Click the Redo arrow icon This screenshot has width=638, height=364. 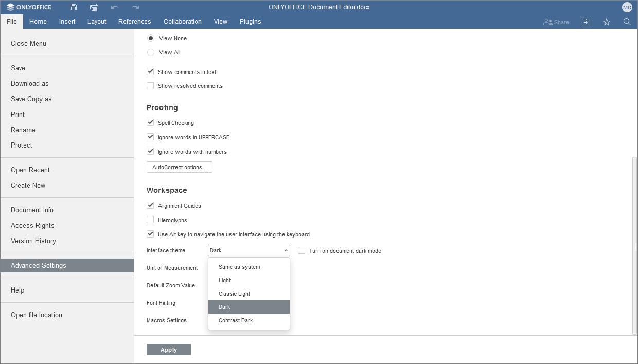pos(135,7)
